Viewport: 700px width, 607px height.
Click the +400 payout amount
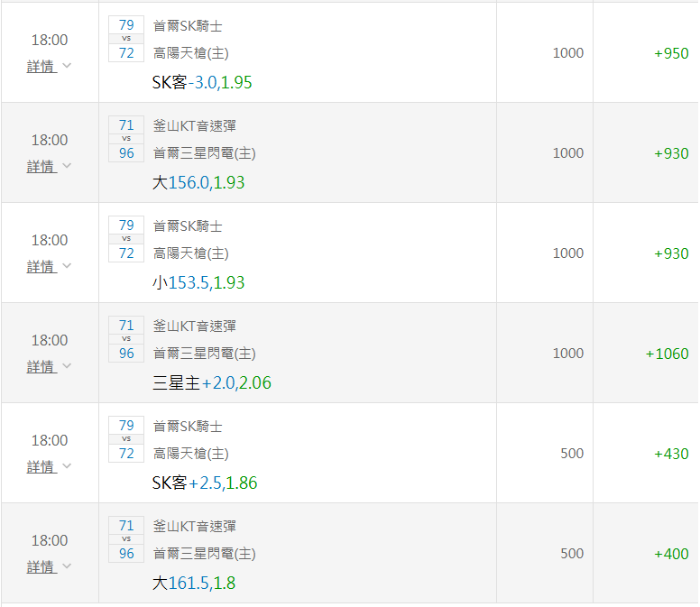pos(671,554)
